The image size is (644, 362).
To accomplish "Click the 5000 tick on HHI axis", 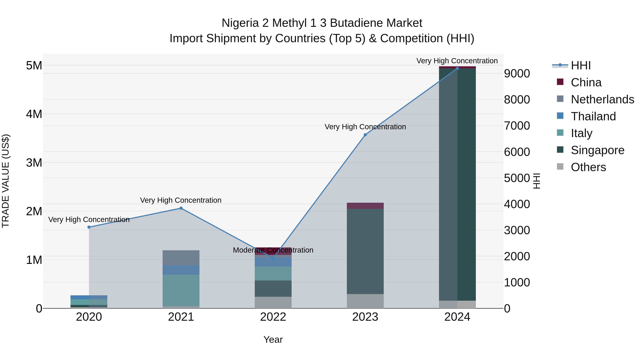I will coord(517,178).
